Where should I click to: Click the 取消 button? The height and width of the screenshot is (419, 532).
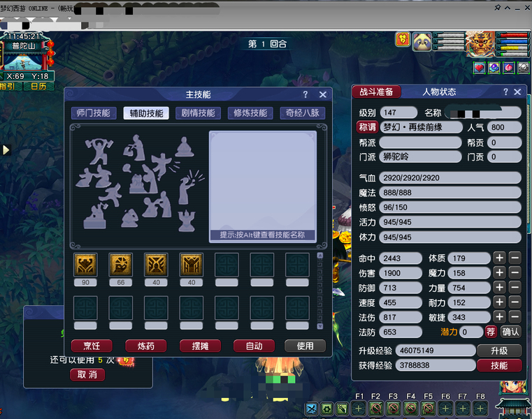(x=87, y=374)
